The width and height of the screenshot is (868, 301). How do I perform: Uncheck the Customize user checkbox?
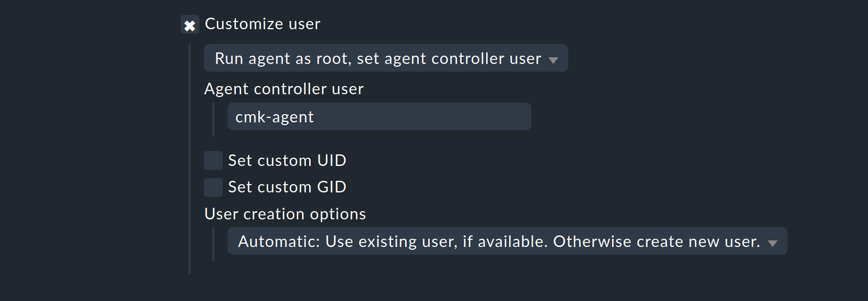190,25
